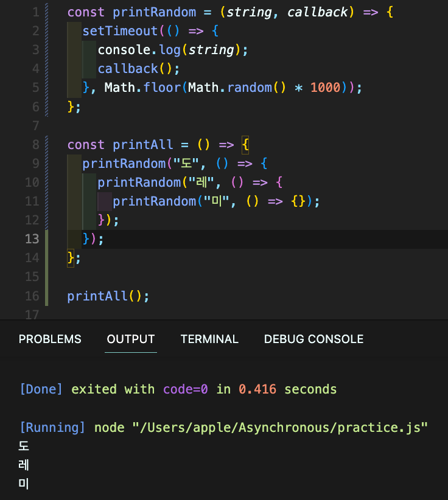Click printAll declaration on line 8
Image resolution: width=448 pixels, height=500 pixels.
143,145
